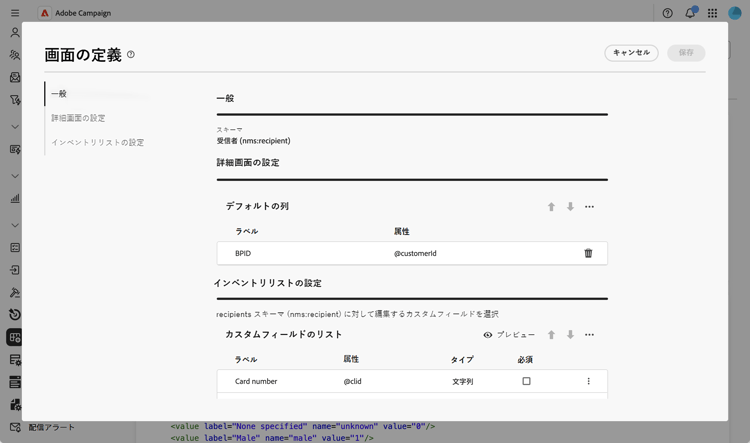Expand second sidebar chevron section
This screenshot has height=443, width=750.
(x=15, y=176)
